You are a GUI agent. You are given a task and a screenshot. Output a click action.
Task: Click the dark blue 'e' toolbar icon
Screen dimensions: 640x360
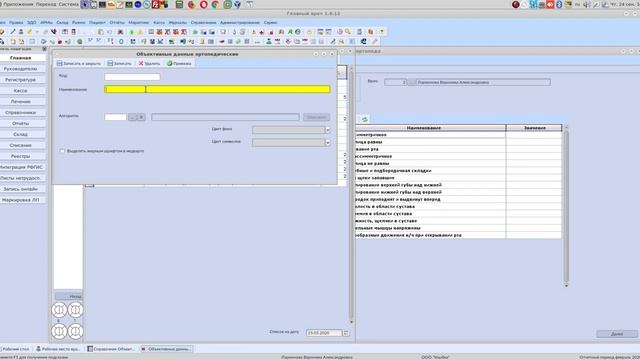363,41
